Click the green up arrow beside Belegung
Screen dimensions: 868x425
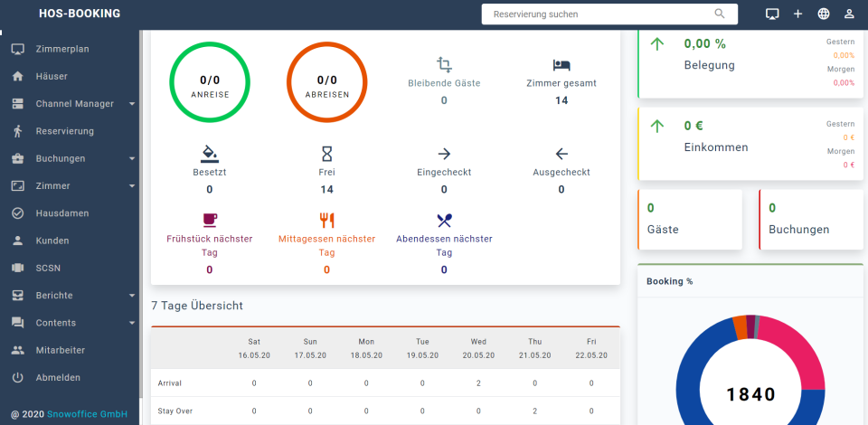tap(656, 44)
